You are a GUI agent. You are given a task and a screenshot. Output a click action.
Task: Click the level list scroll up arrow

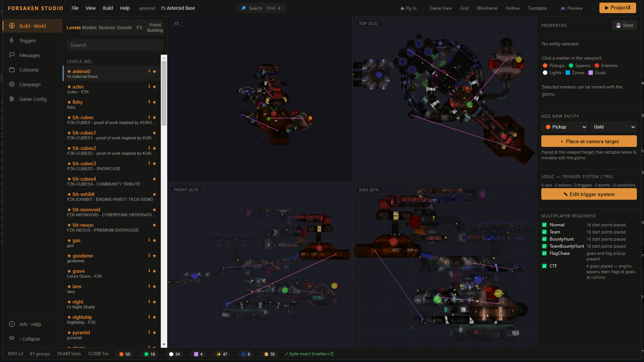click(x=164, y=58)
